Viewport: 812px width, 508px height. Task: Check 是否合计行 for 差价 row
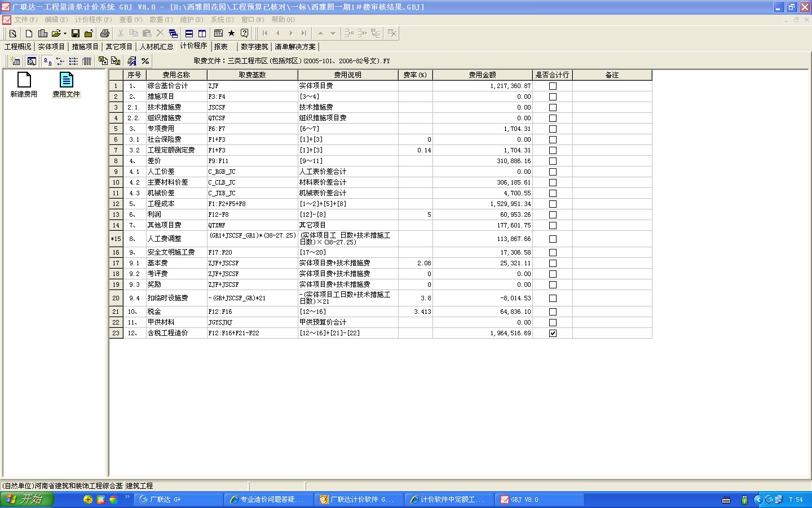tap(553, 161)
